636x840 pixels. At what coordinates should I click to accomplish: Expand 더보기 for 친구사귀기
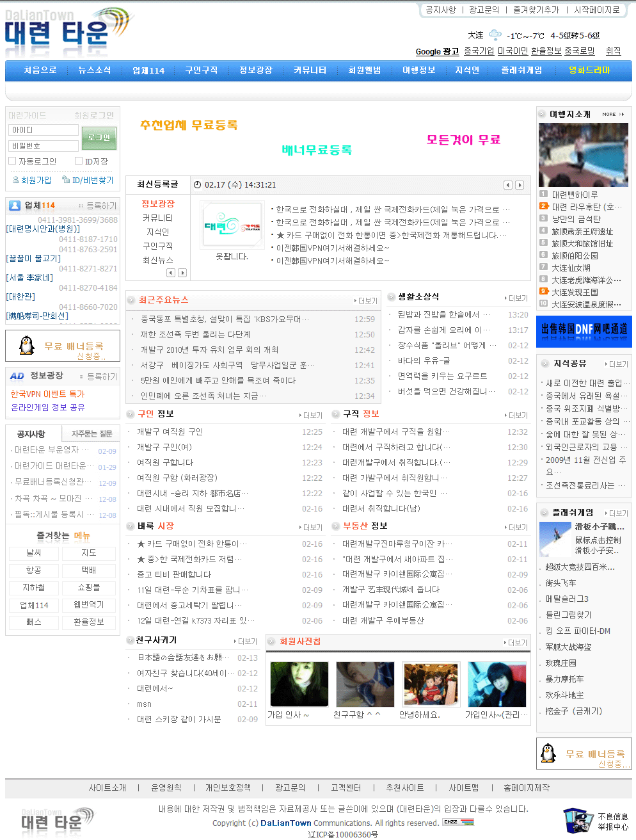246,641
